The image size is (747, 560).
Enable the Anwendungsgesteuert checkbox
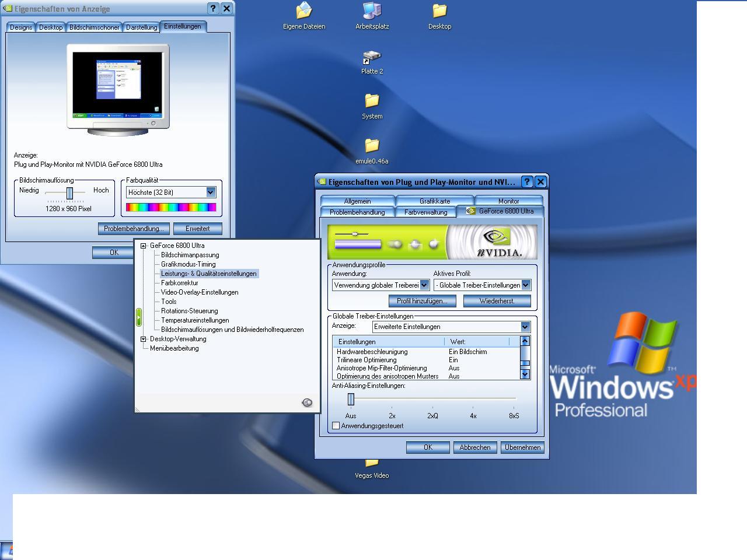coord(336,426)
